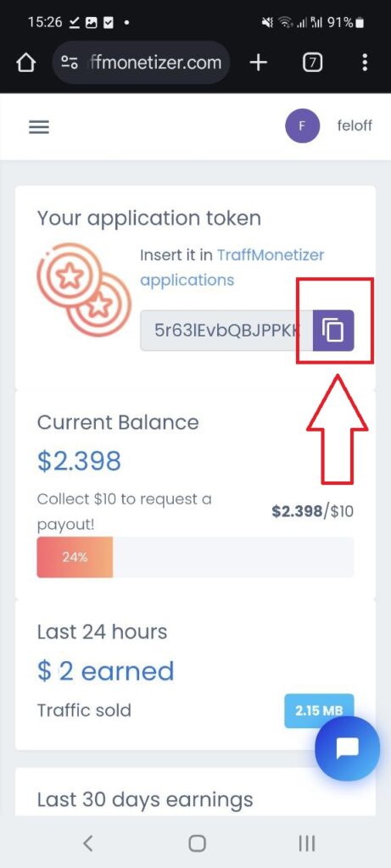Open the blue live chat bubble
391x868 pixels.
coord(347,749)
